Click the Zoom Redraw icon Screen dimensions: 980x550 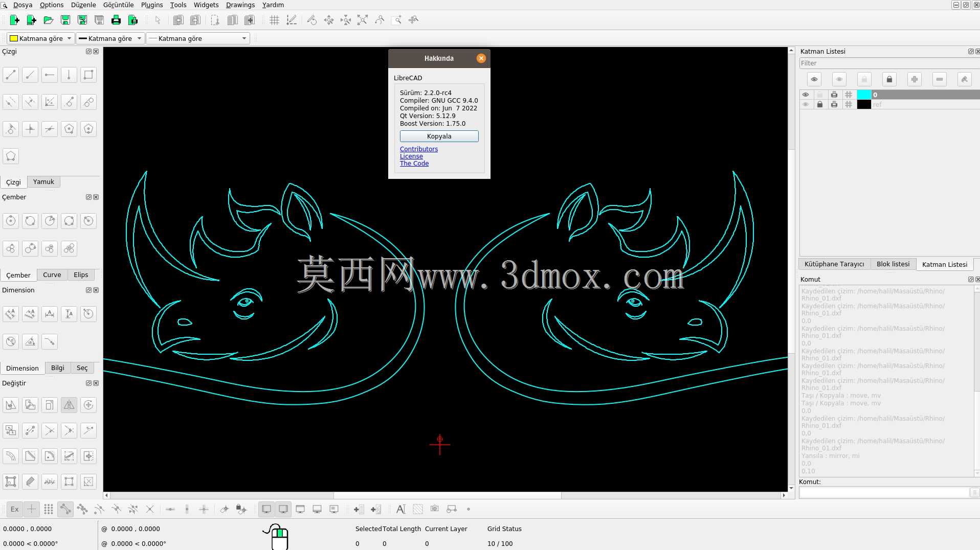pyautogui.click(x=311, y=20)
